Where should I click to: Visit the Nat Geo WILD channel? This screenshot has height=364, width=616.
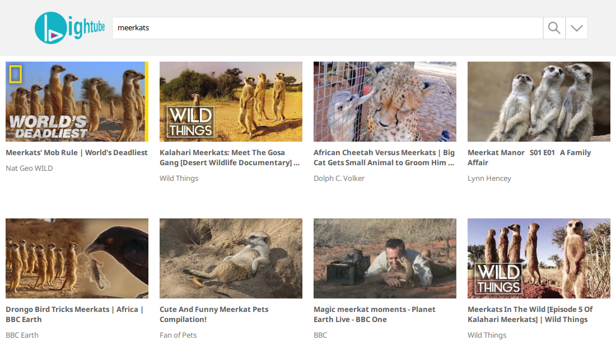(x=29, y=168)
